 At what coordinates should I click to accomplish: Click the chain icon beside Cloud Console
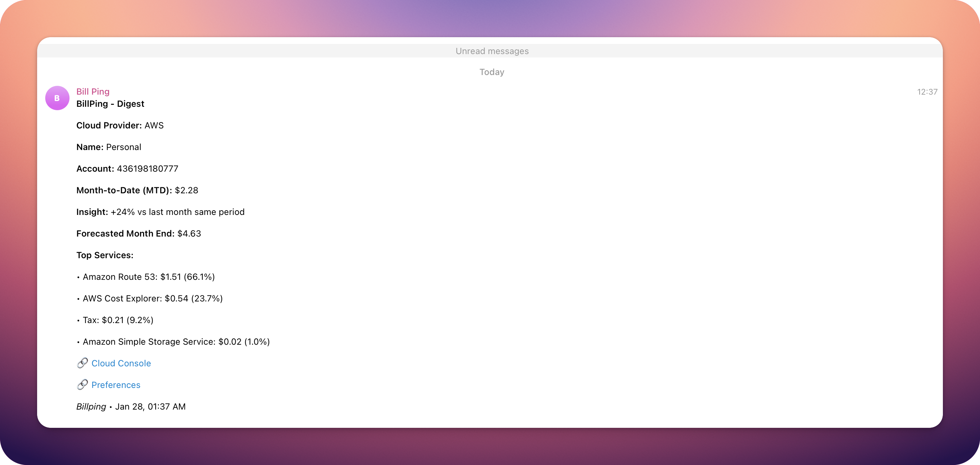point(82,363)
